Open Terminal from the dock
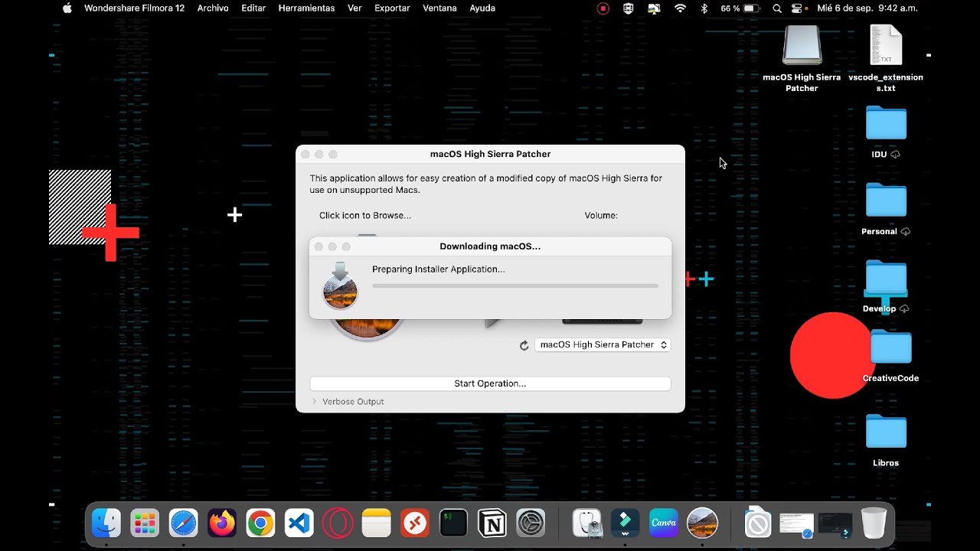980x551 pixels. click(453, 523)
